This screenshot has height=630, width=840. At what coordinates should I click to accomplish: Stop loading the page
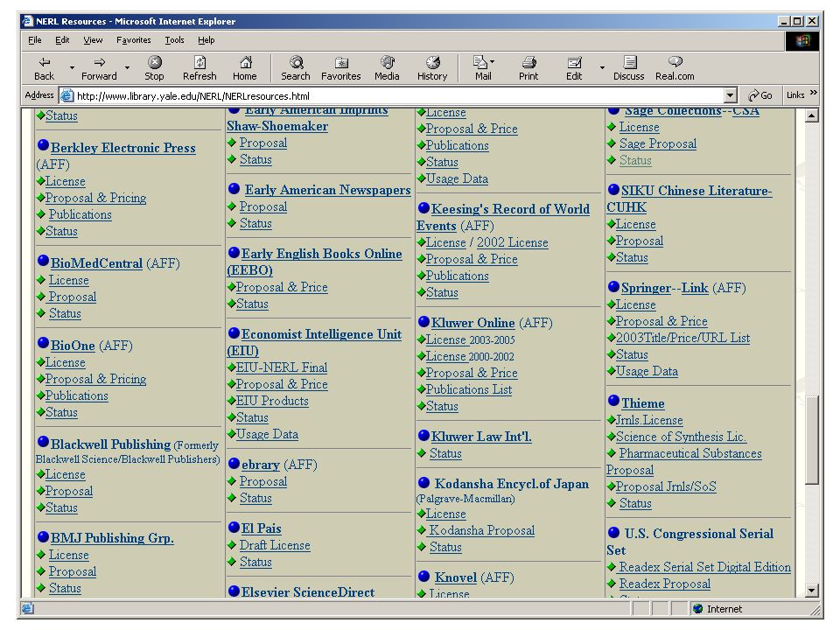pyautogui.click(x=154, y=68)
